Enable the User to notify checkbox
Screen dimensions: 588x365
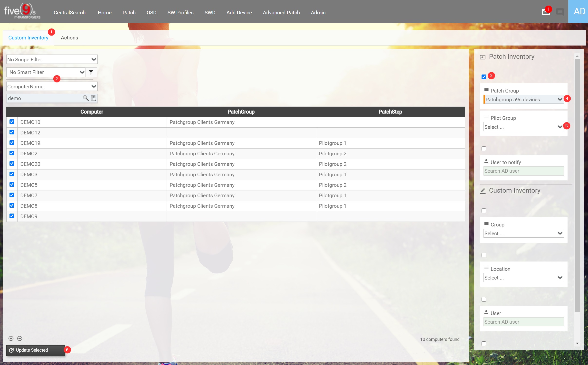tap(484, 149)
